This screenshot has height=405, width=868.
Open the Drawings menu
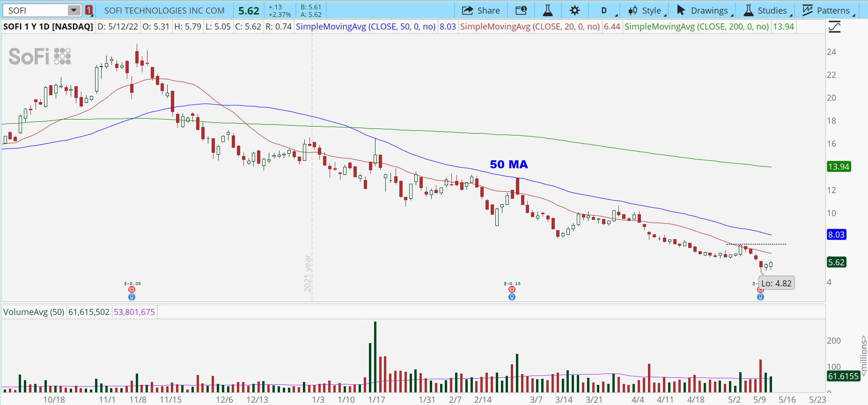(705, 10)
